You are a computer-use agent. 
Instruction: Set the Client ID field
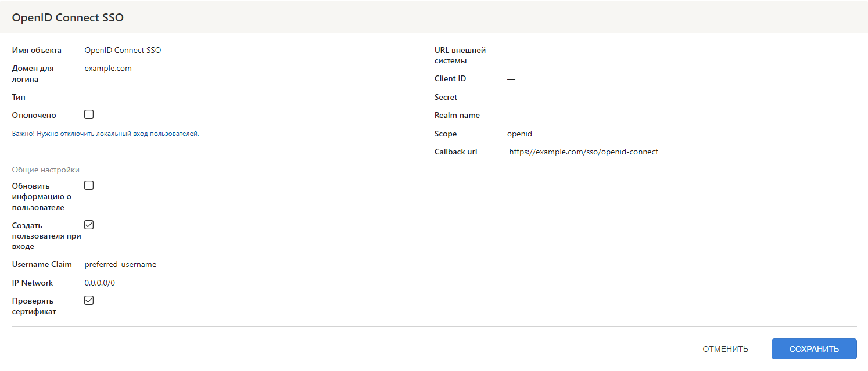(x=511, y=78)
